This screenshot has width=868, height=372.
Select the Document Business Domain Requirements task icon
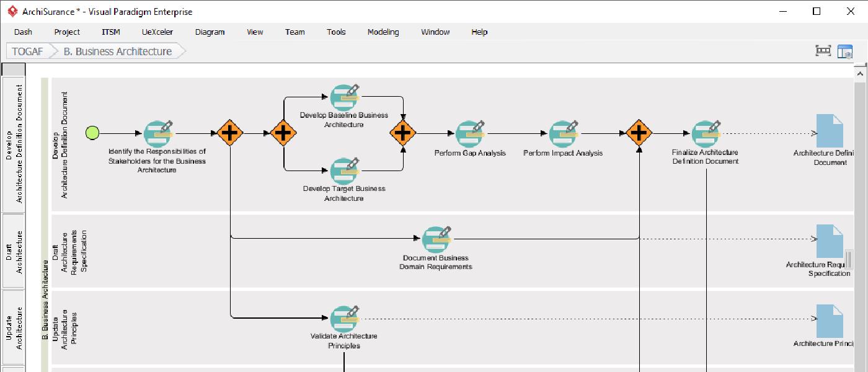click(437, 239)
